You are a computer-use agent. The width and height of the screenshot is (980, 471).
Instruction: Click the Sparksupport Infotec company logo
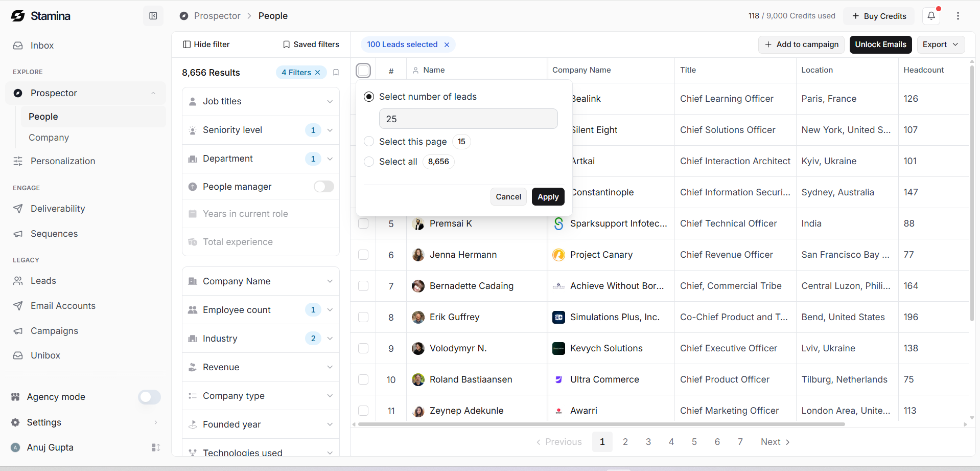tap(558, 223)
